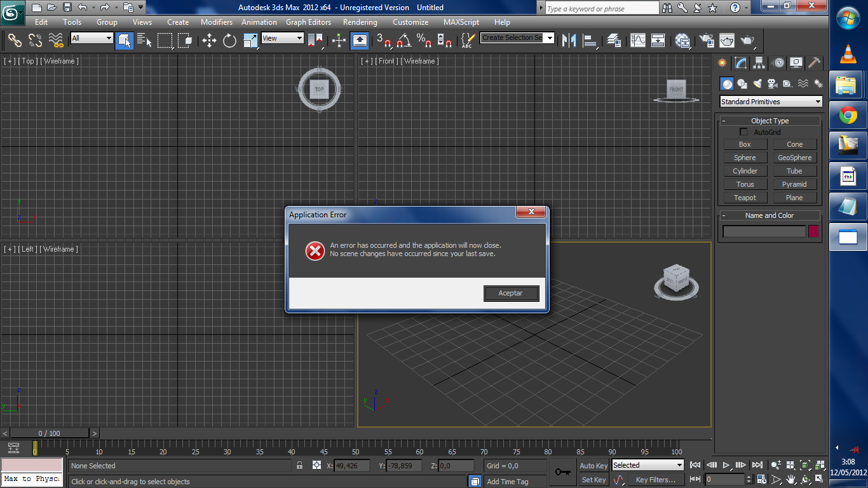Image resolution: width=868 pixels, height=488 pixels.
Task: Click Aceptar in the error dialog
Action: point(511,293)
